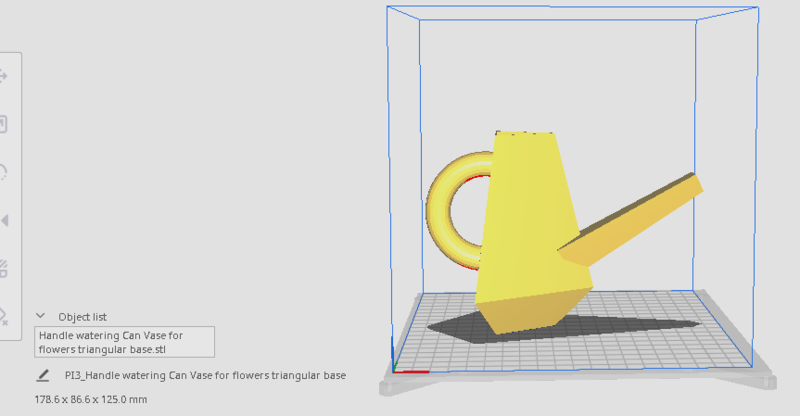The image size is (800, 416).
Task: Collapse the Object list chevron
Action: pos(41,316)
